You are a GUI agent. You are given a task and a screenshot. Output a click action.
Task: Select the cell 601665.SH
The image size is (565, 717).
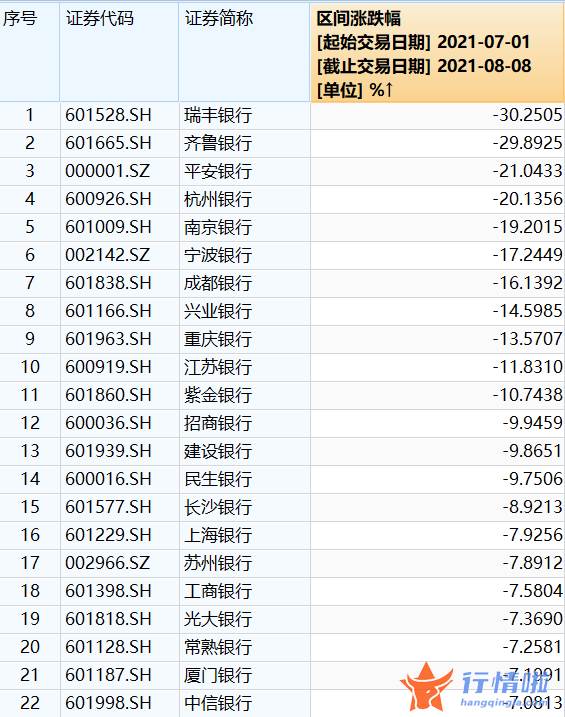point(119,143)
